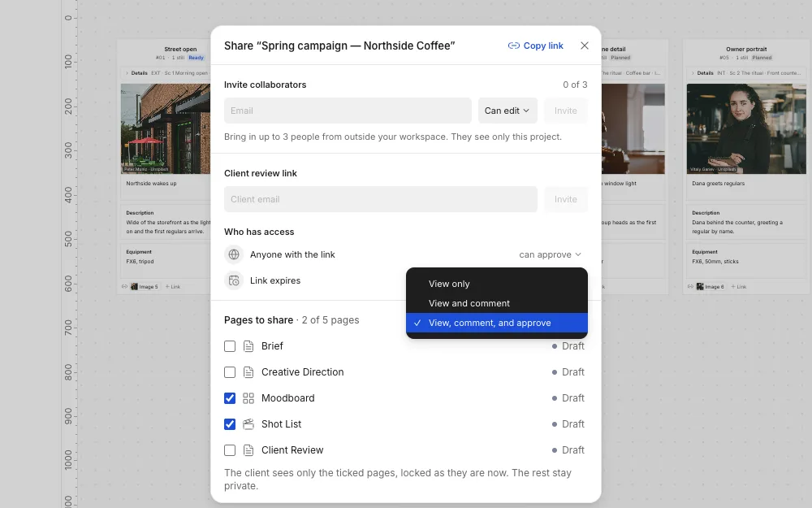Click the Brief document icon
The width and height of the screenshot is (812, 508).
coord(248,346)
